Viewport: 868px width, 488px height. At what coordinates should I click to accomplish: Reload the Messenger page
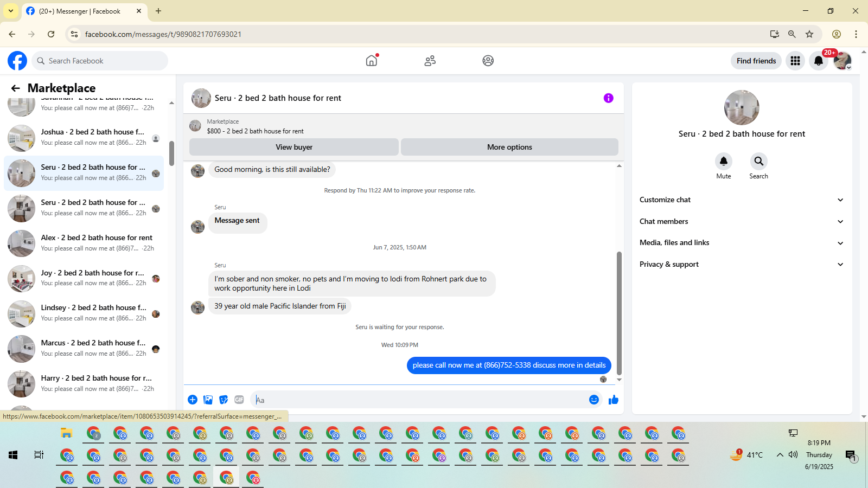pos(51,34)
